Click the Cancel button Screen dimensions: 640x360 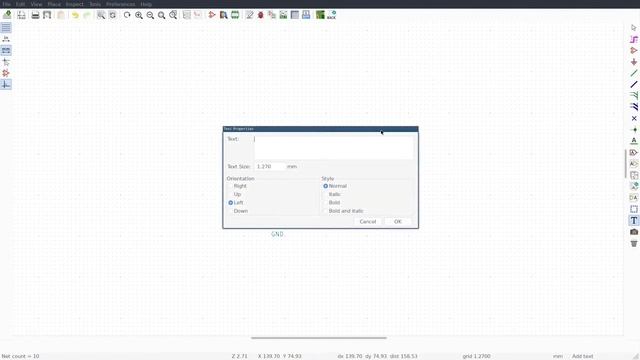[x=368, y=222]
